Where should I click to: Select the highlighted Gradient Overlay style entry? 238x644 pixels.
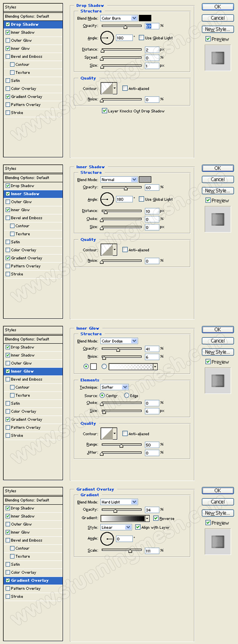pyautogui.click(x=33, y=580)
